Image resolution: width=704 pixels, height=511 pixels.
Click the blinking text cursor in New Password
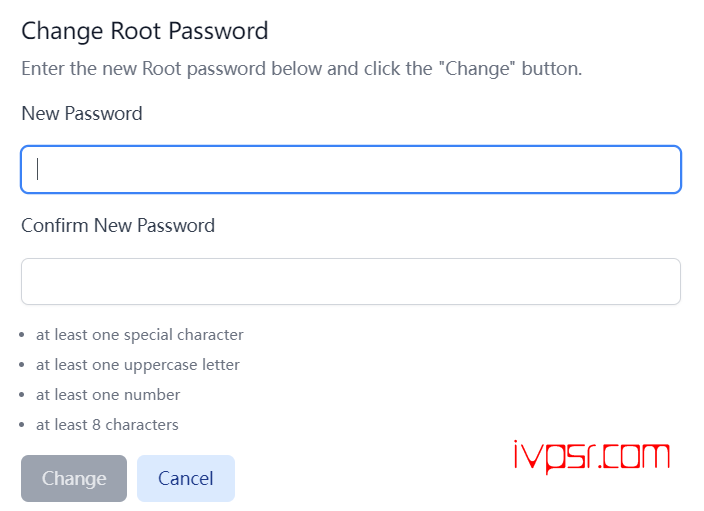point(38,169)
